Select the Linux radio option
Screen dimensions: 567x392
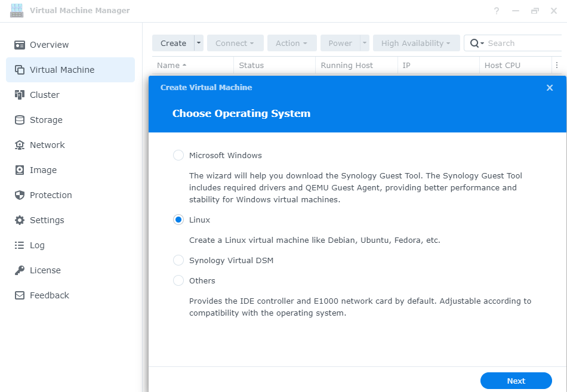point(178,220)
